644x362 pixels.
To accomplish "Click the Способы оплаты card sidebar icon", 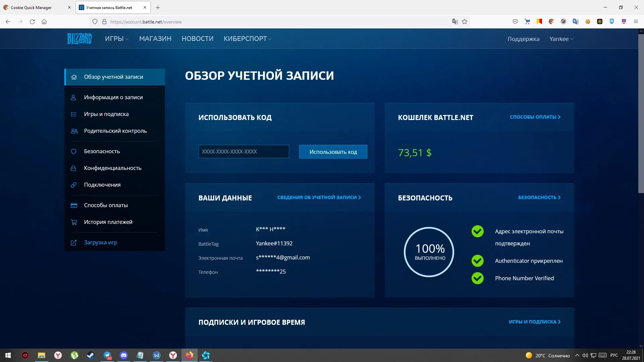I will (74, 205).
